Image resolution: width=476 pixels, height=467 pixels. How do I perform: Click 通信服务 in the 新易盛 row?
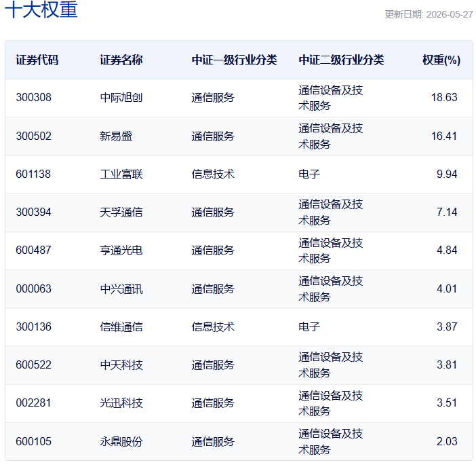pyautogui.click(x=213, y=136)
